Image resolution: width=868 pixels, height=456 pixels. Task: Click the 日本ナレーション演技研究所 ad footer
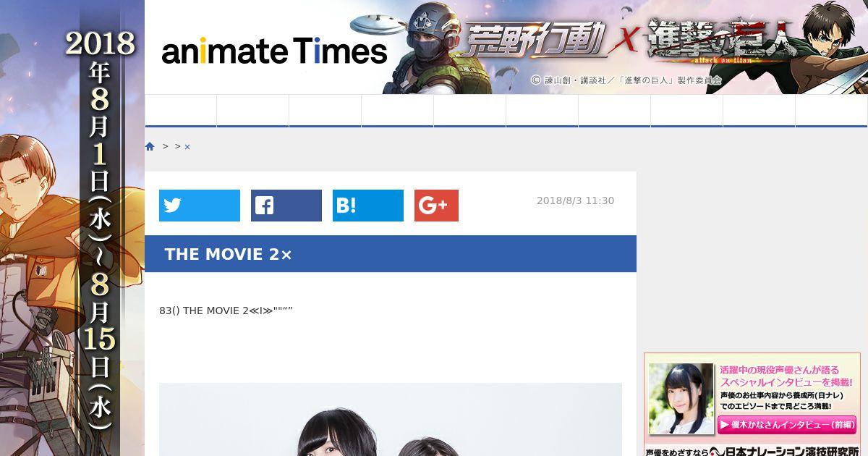tap(752, 450)
